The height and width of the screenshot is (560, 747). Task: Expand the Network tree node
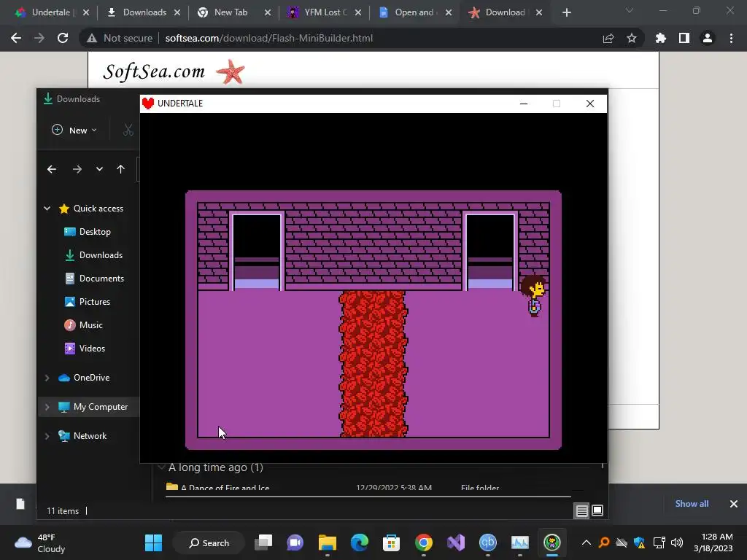click(x=47, y=436)
